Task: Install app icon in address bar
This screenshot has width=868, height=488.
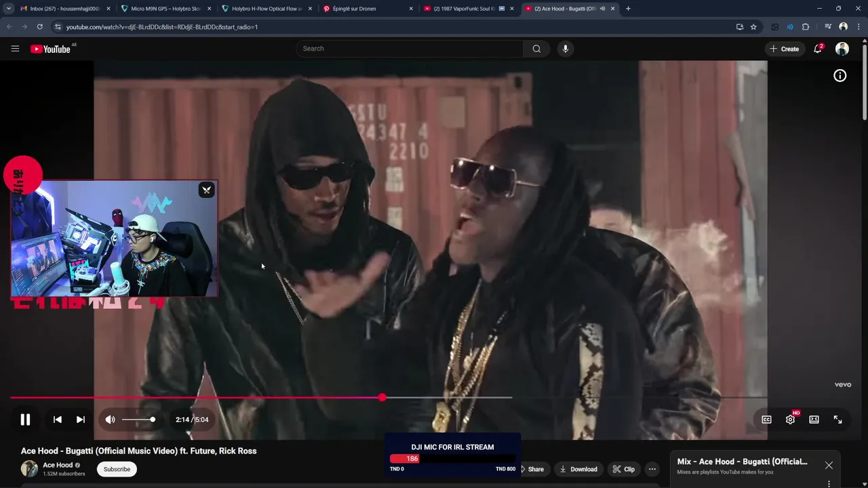Action: (739, 27)
